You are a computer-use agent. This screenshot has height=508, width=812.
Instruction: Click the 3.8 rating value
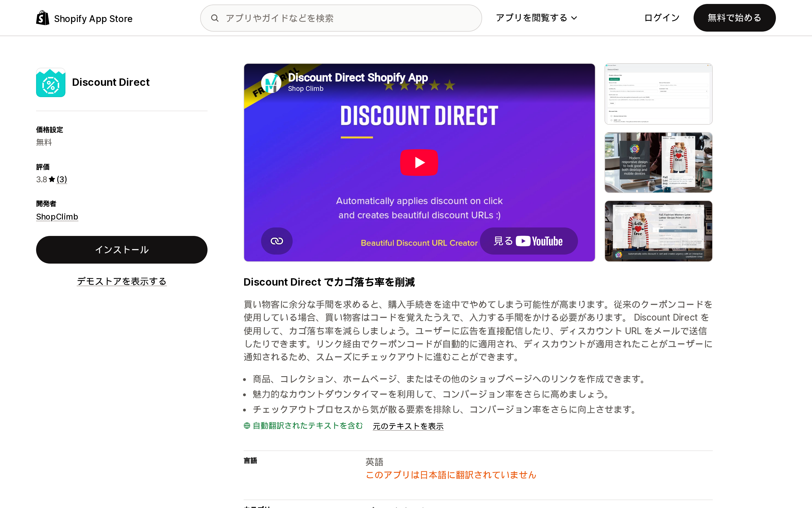(42, 179)
